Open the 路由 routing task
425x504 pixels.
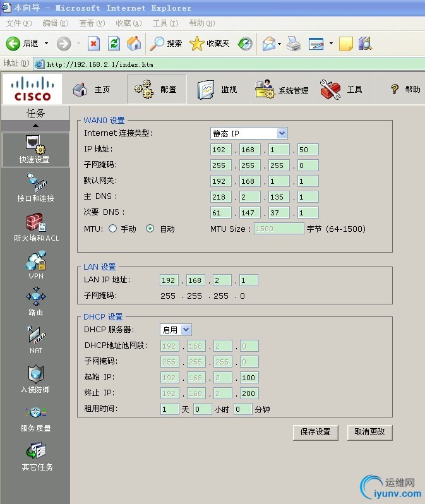(x=36, y=301)
